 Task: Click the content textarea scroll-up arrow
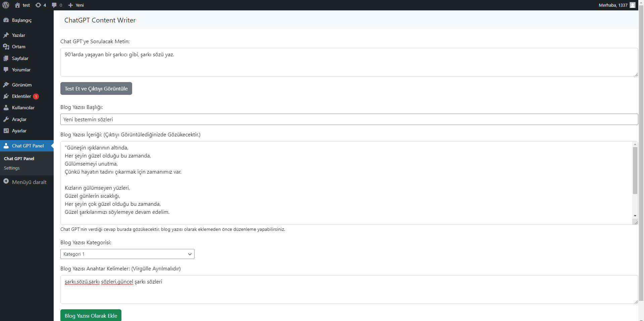point(635,144)
